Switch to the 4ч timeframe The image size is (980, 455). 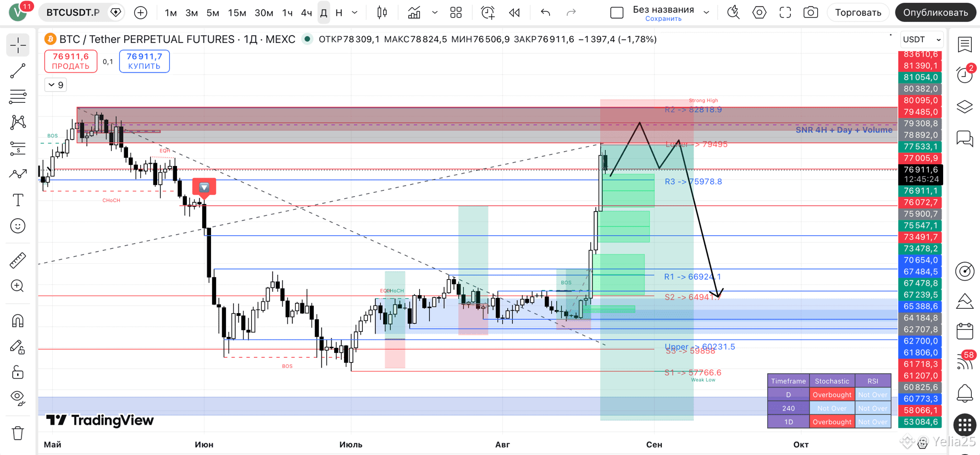pyautogui.click(x=306, y=12)
